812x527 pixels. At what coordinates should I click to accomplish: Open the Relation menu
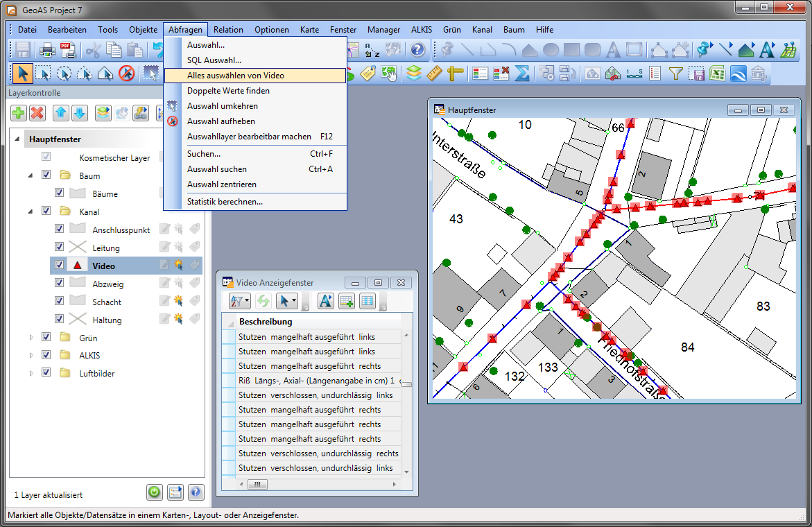click(228, 30)
